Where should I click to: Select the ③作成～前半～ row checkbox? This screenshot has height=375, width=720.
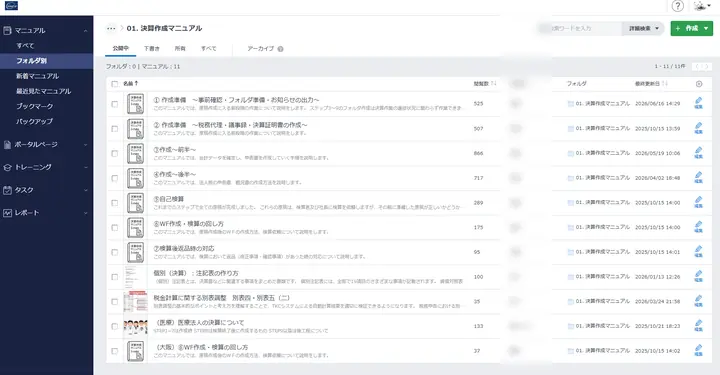pos(115,154)
